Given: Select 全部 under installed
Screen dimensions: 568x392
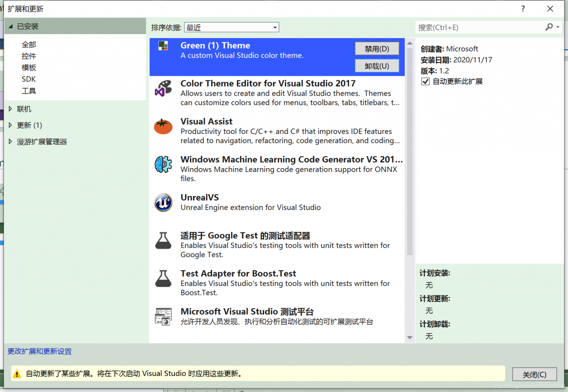Looking at the screenshot, I should (x=29, y=45).
